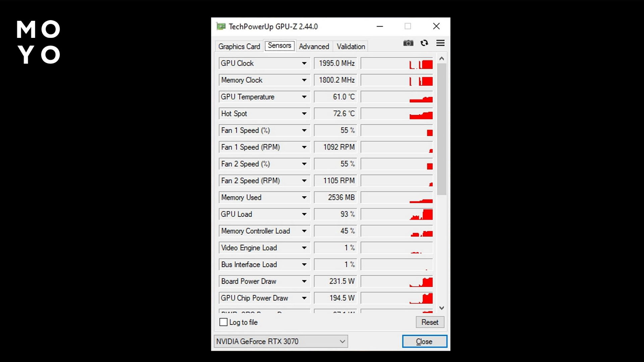Click the Hot Spot history graph
The image size is (644, 362).
pyautogui.click(x=397, y=114)
